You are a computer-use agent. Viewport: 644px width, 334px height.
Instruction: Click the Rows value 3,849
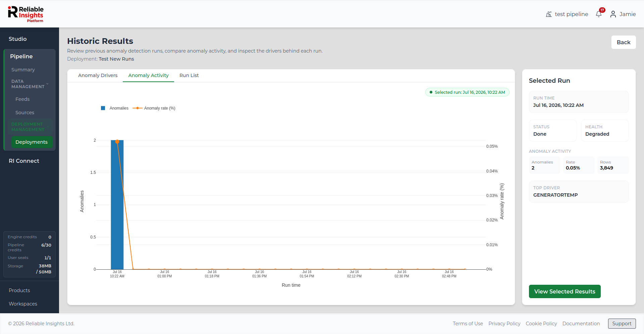click(x=606, y=168)
